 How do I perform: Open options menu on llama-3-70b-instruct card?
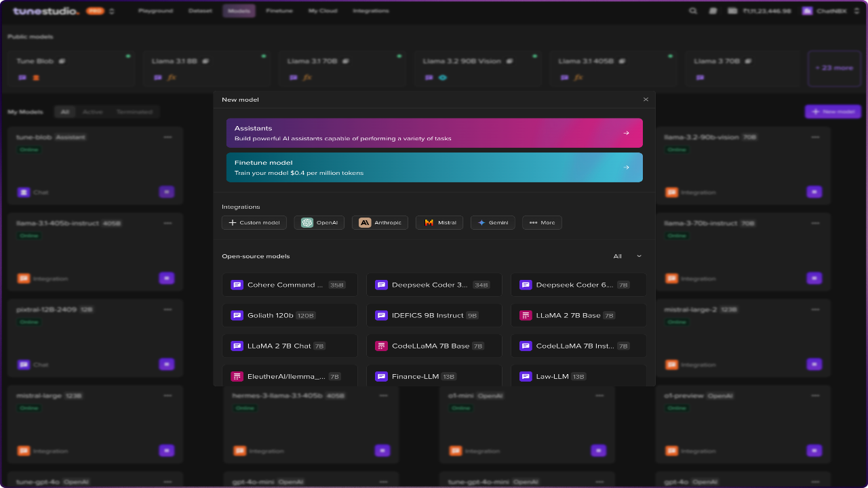pos(816,223)
